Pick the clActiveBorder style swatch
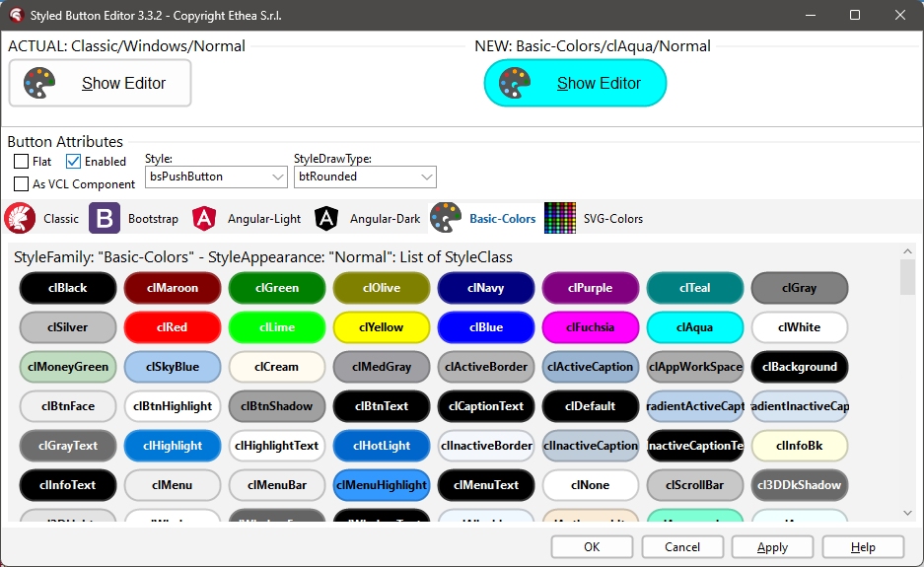924x567 pixels. click(x=486, y=367)
